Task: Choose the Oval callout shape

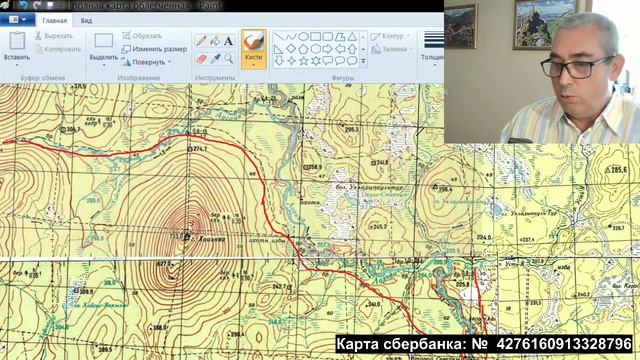Action: pos(340,61)
